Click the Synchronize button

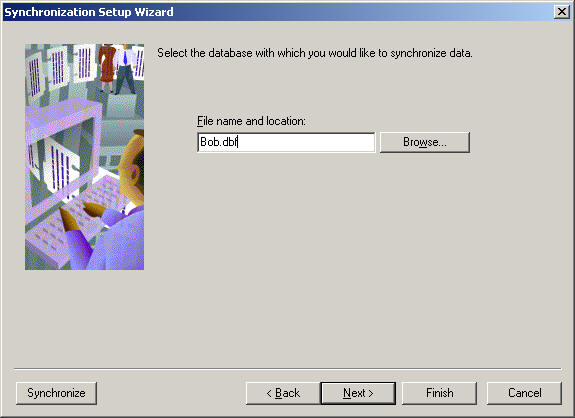[56, 393]
